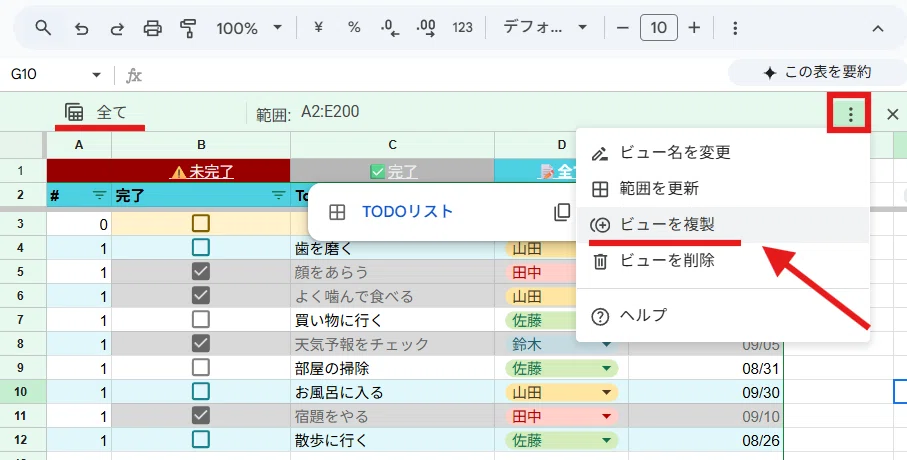907x460 pixels.
Task: Open the 123 number formats menu
Action: 463,27
